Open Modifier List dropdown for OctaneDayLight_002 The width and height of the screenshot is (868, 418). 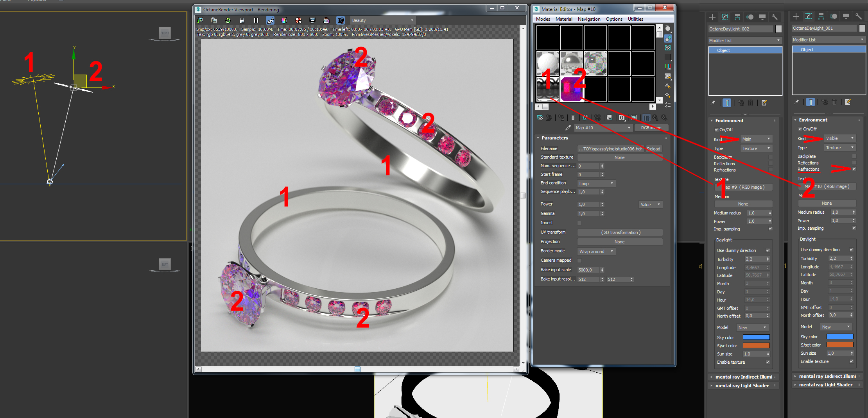(x=745, y=41)
